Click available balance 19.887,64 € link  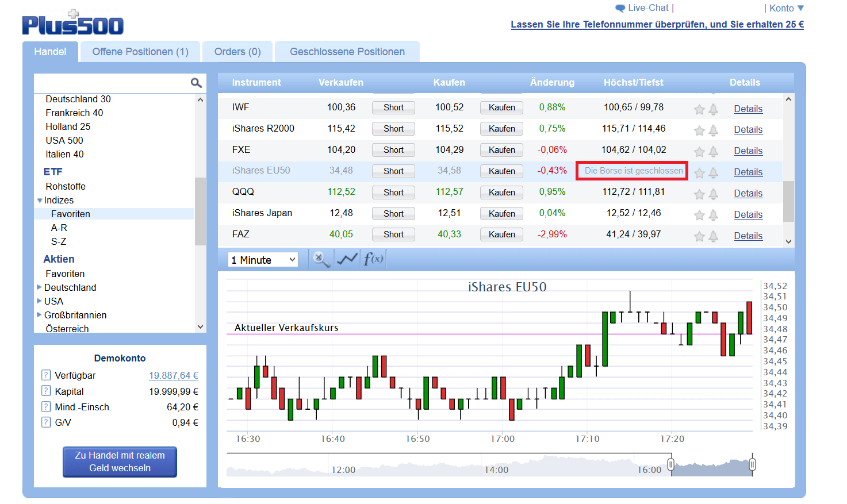pos(174,375)
